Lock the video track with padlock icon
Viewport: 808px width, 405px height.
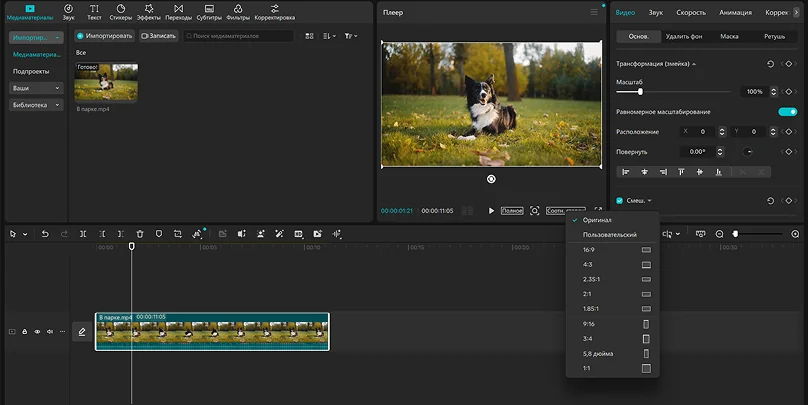point(24,332)
